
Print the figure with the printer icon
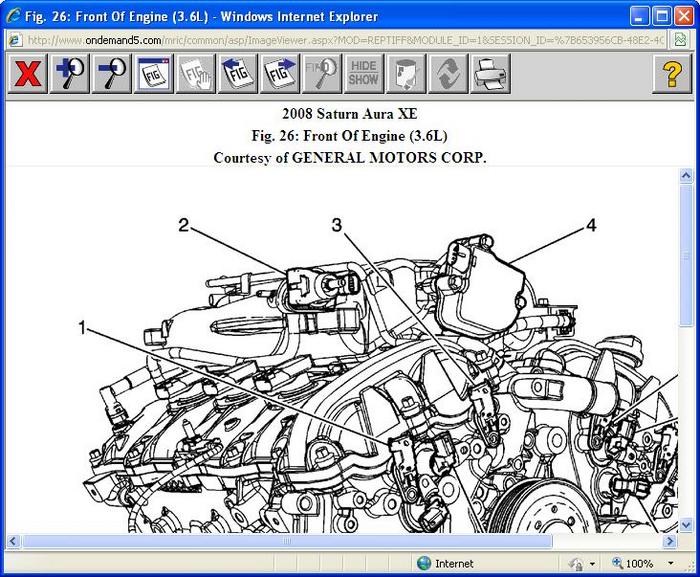pyautogui.click(x=490, y=74)
